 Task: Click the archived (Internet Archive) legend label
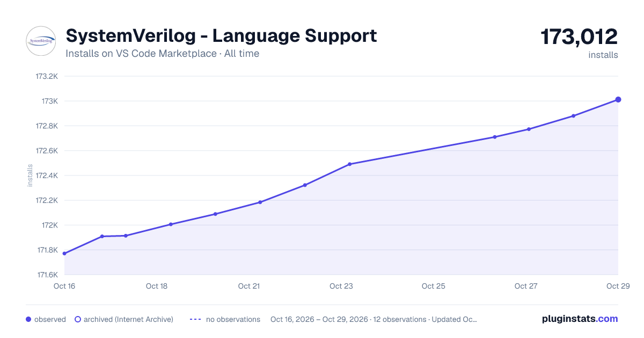coord(128,319)
